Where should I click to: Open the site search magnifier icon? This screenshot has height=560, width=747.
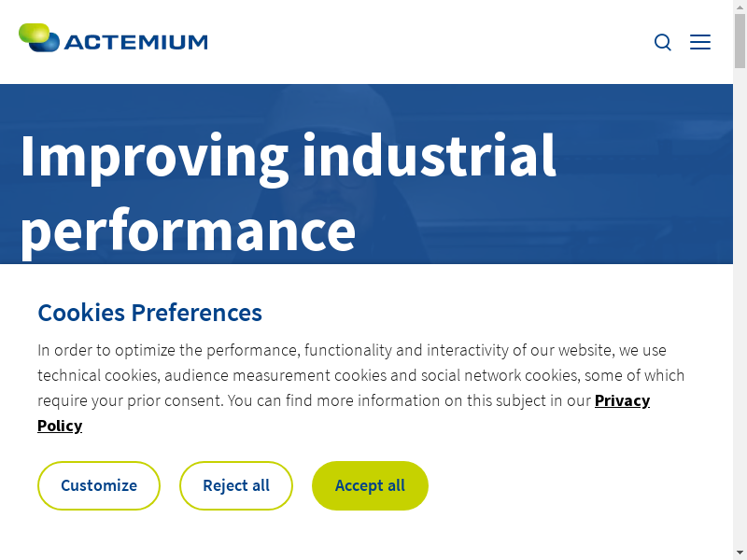(663, 42)
